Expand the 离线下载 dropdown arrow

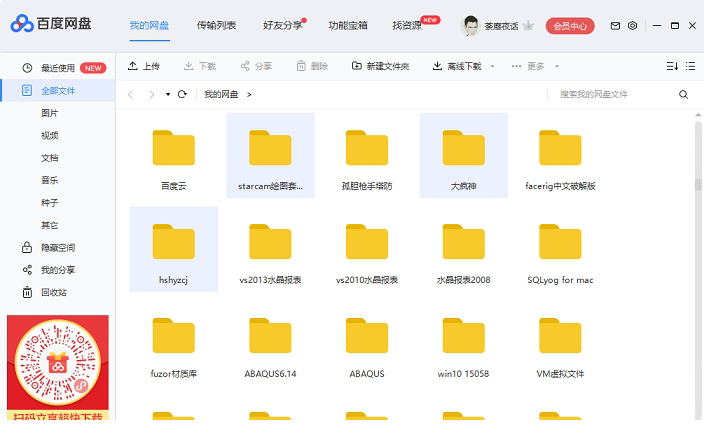click(492, 66)
